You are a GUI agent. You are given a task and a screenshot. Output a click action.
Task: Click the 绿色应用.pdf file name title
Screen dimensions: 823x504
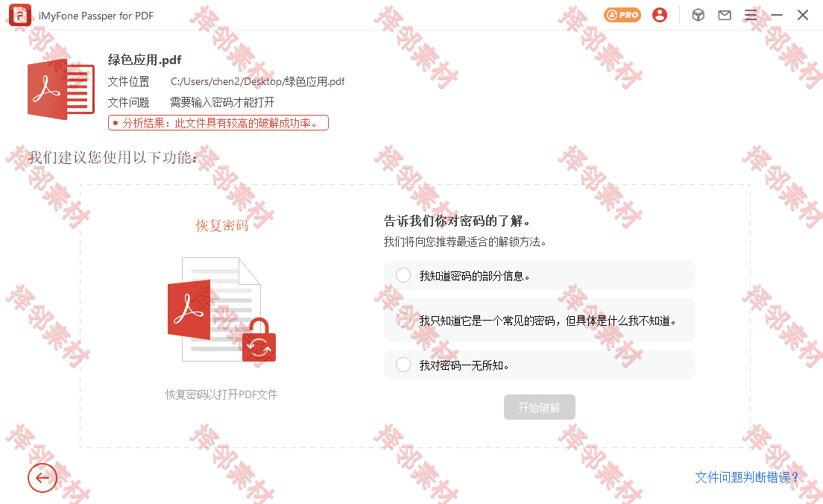tap(145, 60)
